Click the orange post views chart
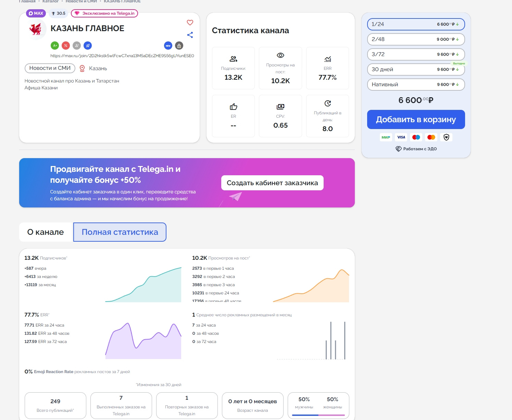 [311, 285]
